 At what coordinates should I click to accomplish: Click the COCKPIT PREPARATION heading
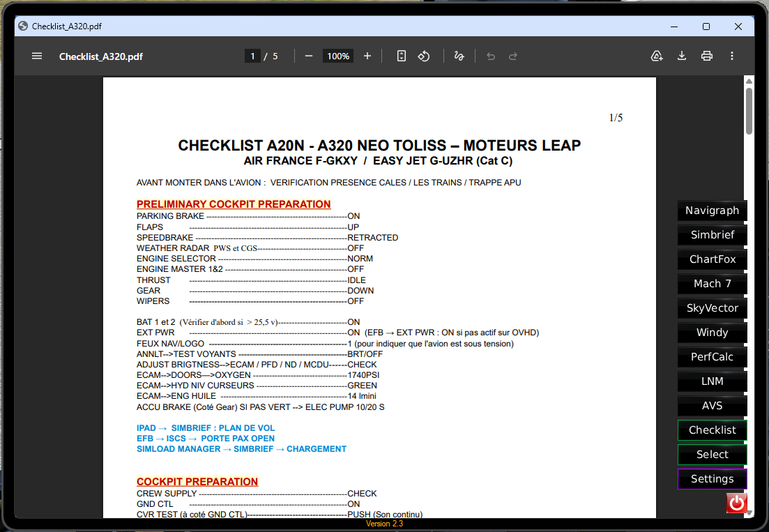coord(197,482)
